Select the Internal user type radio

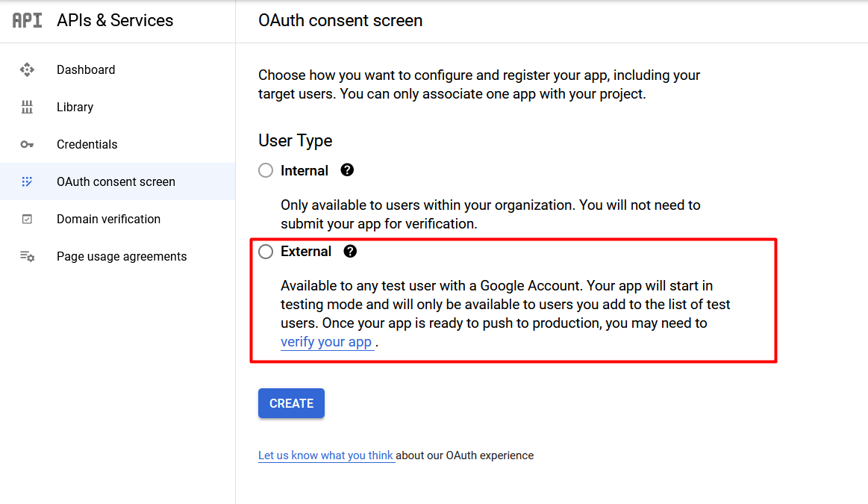[x=266, y=170]
